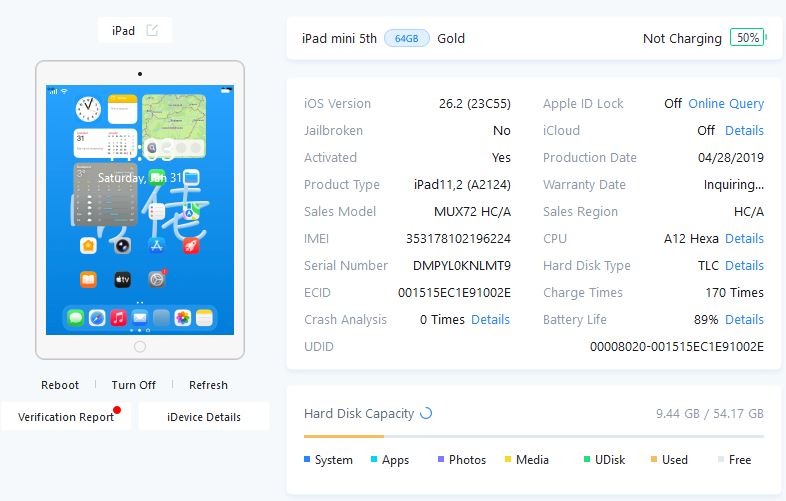Click the App Store icon on iPad preview
The height and width of the screenshot is (501, 786).
point(156,246)
